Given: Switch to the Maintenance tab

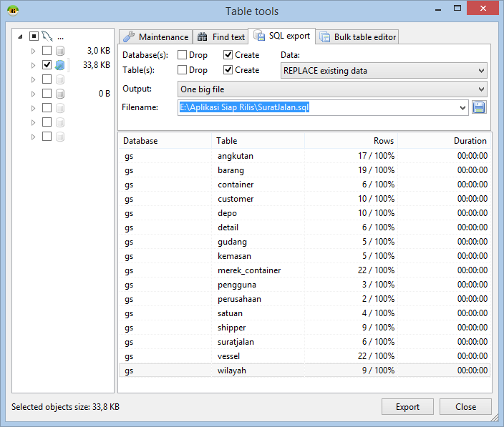Looking at the screenshot, I should (155, 37).
